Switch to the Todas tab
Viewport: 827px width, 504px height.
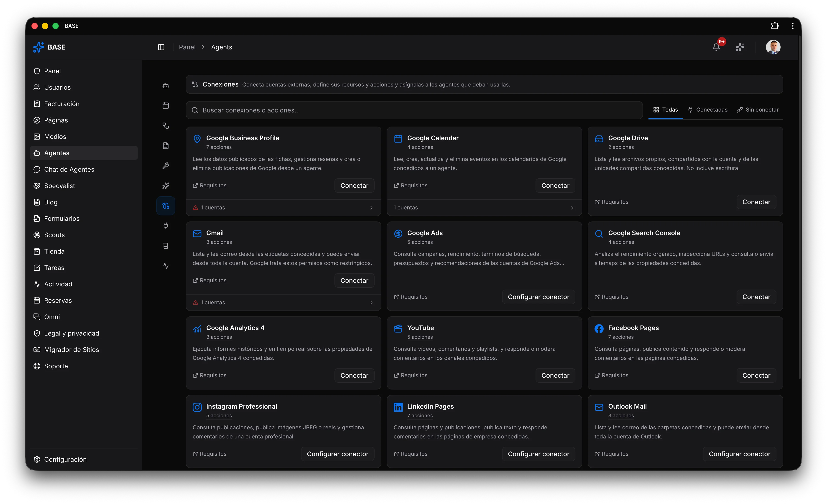coord(665,110)
